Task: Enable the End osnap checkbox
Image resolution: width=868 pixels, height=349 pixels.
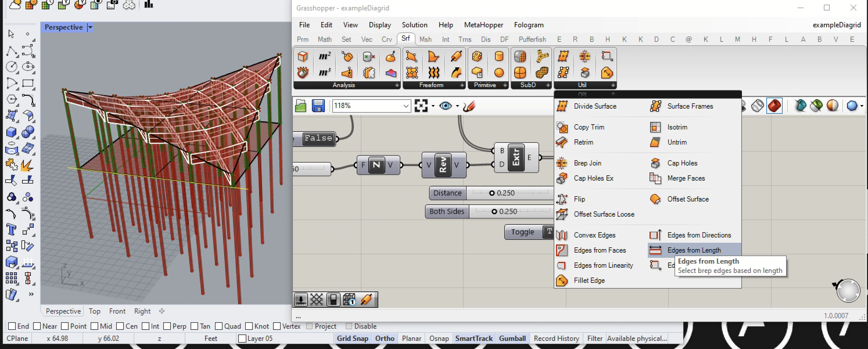Action: (12, 326)
